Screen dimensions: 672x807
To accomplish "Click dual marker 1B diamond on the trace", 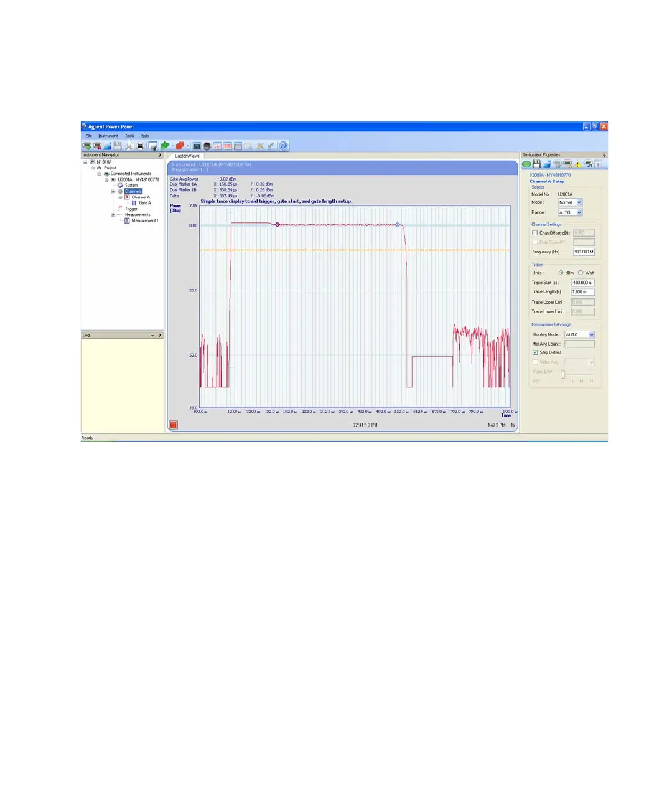I will 398,225.
